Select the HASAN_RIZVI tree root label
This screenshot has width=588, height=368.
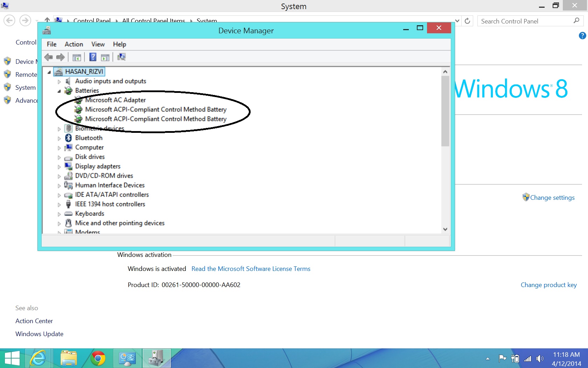(x=84, y=72)
